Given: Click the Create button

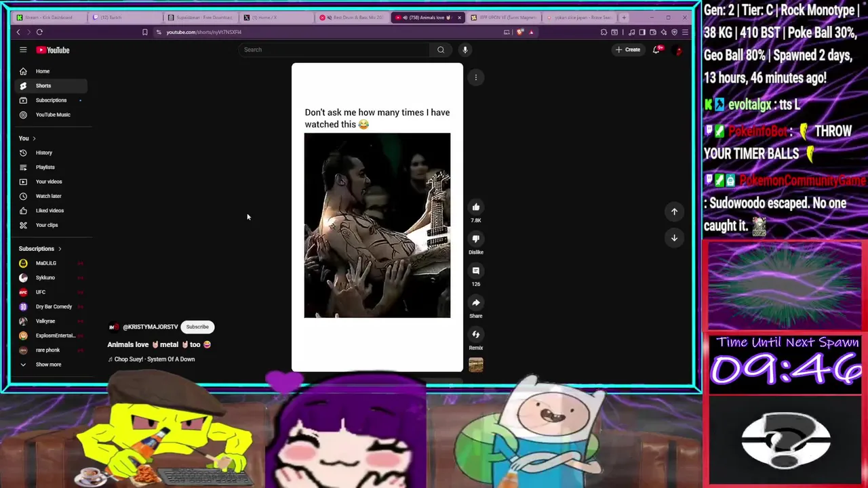Looking at the screenshot, I should tap(627, 49).
